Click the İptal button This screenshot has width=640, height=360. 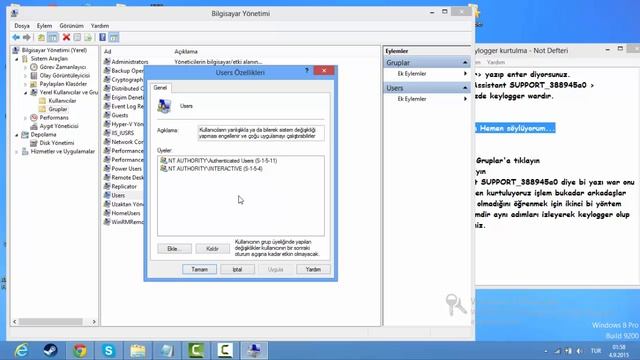click(x=238, y=269)
